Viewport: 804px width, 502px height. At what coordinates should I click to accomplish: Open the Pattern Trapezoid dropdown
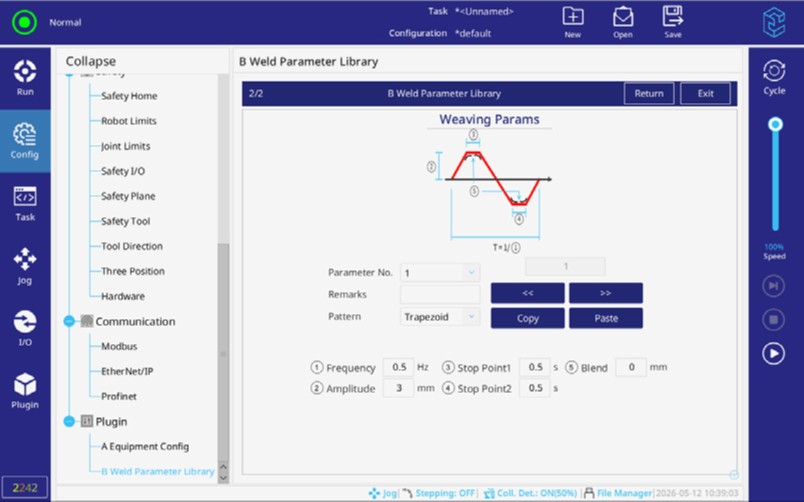439,317
